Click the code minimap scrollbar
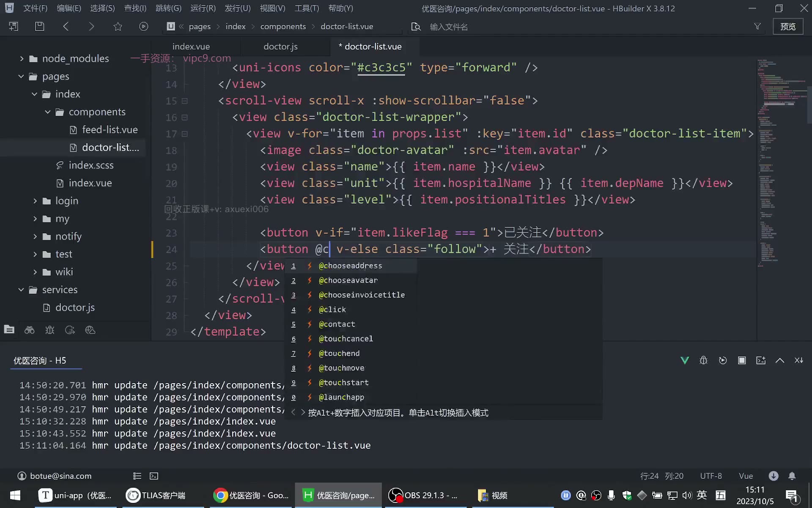The height and width of the screenshot is (508, 812). point(810,106)
